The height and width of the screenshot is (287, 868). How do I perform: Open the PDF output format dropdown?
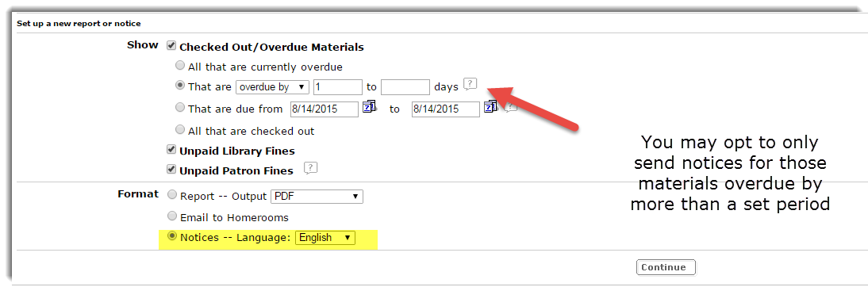pyautogui.click(x=317, y=197)
